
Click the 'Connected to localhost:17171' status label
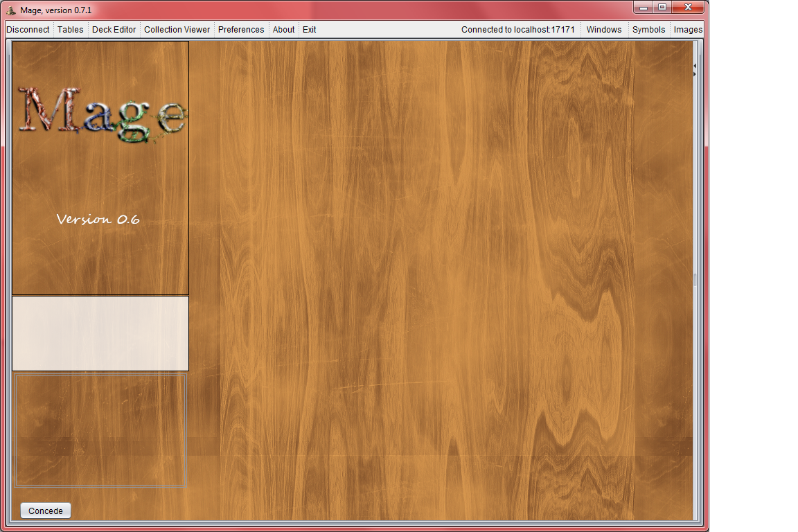[x=517, y=30]
